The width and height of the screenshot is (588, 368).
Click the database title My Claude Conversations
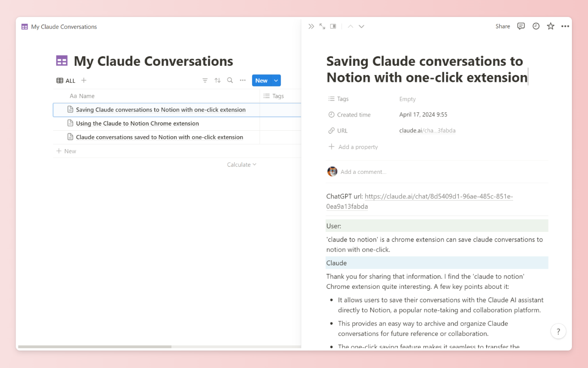coord(153,61)
